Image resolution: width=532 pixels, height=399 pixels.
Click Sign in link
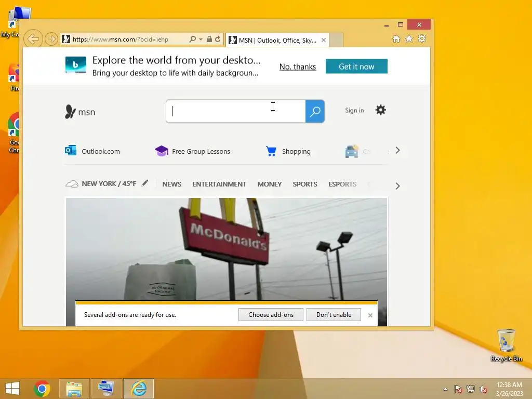(354, 110)
